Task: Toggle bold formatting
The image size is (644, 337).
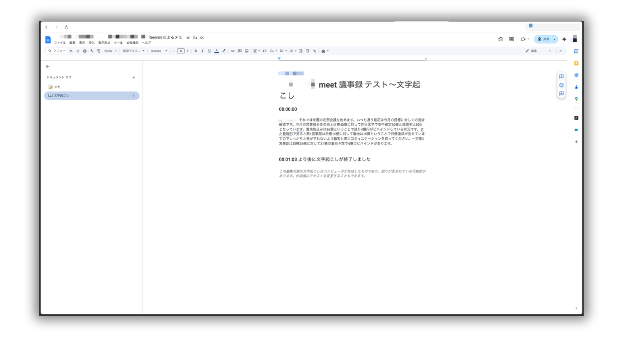Action: 195,51
